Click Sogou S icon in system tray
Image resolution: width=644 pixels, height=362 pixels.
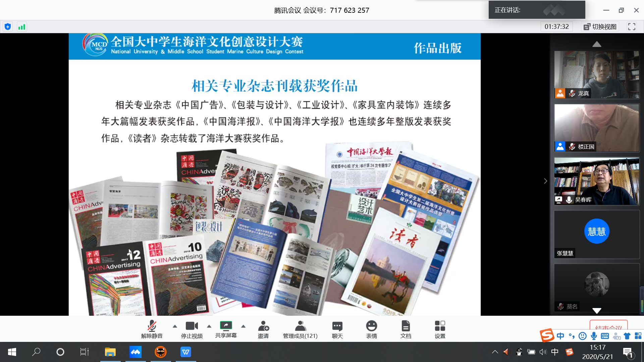tap(569, 352)
